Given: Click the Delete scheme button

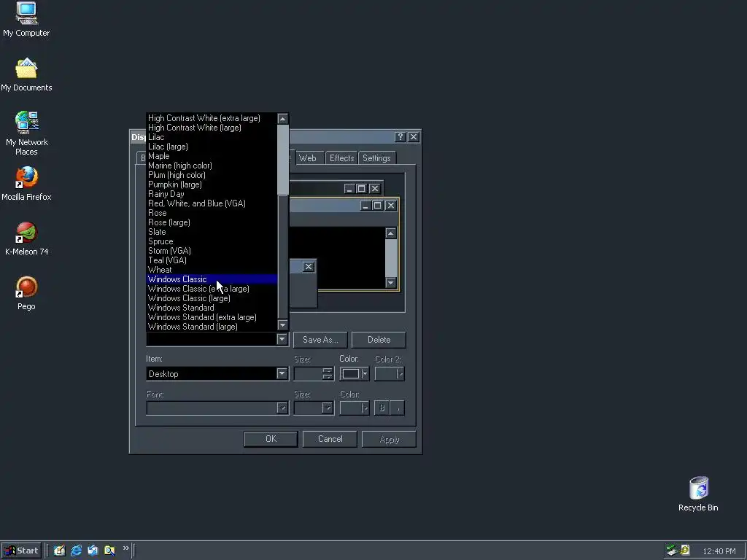Looking at the screenshot, I should pos(379,340).
